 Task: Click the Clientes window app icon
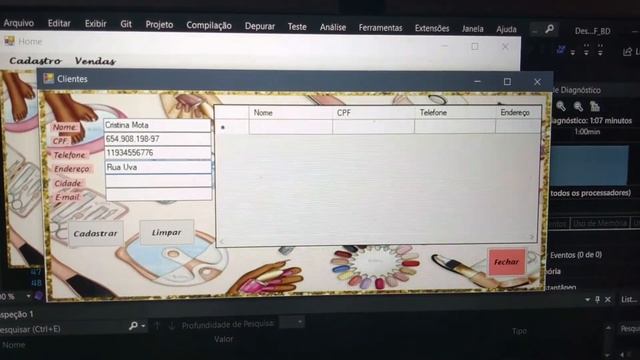(x=49, y=78)
